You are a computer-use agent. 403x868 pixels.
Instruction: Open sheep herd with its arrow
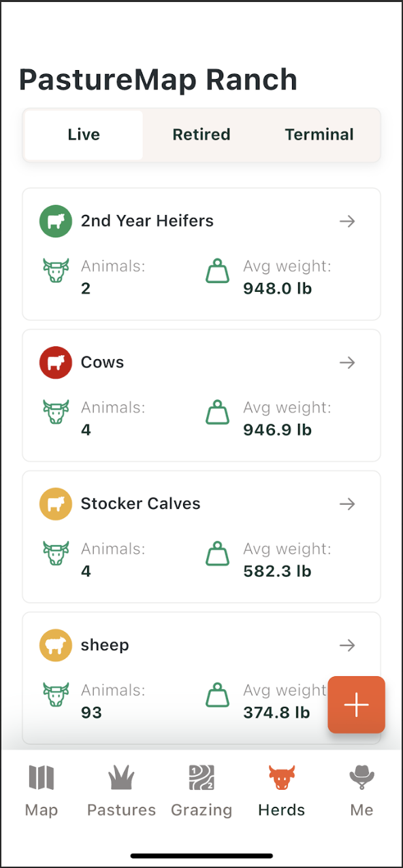click(x=348, y=646)
